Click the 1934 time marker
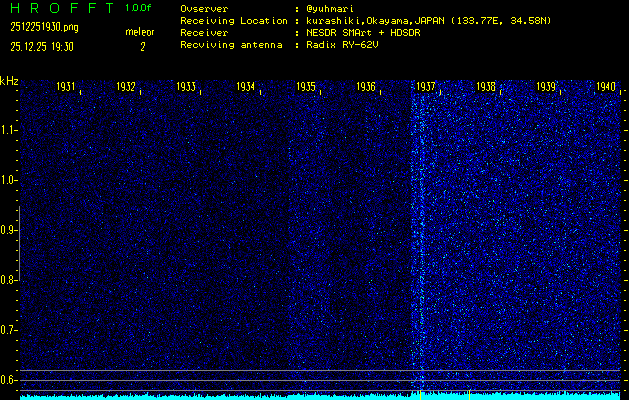The width and height of the screenshot is (629, 400). (x=246, y=87)
